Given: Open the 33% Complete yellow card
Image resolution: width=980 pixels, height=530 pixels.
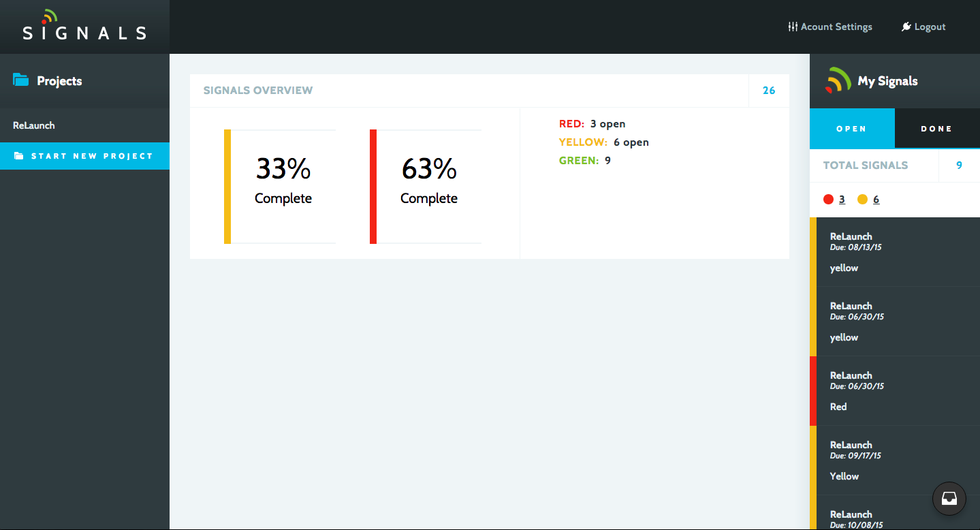Looking at the screenshot, I should tap(280, 186).
